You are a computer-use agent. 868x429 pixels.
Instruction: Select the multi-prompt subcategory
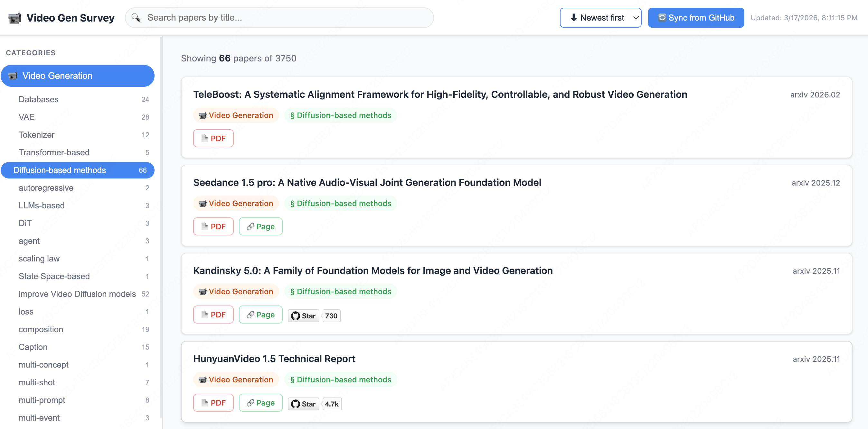point(78,400)
